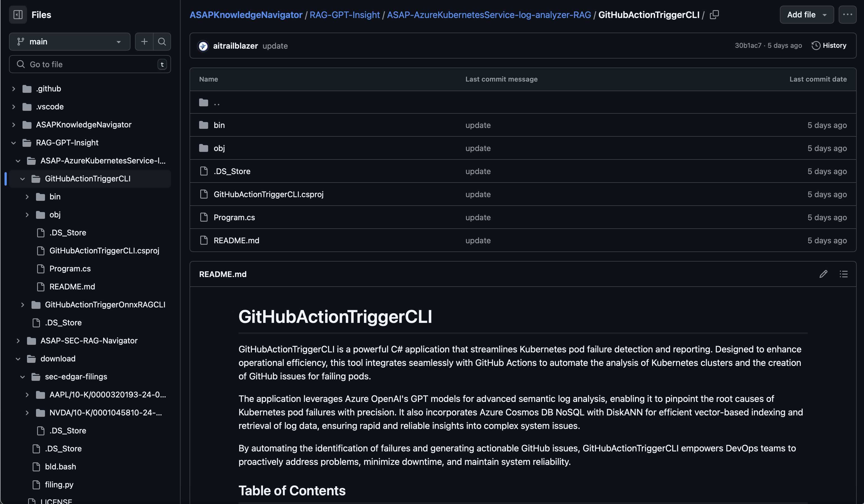The image size is (864, 504).
Task: Collapse the RAG-GPT-Insight folder chevron
Action: pyautogui.click(x=14, y=143)
